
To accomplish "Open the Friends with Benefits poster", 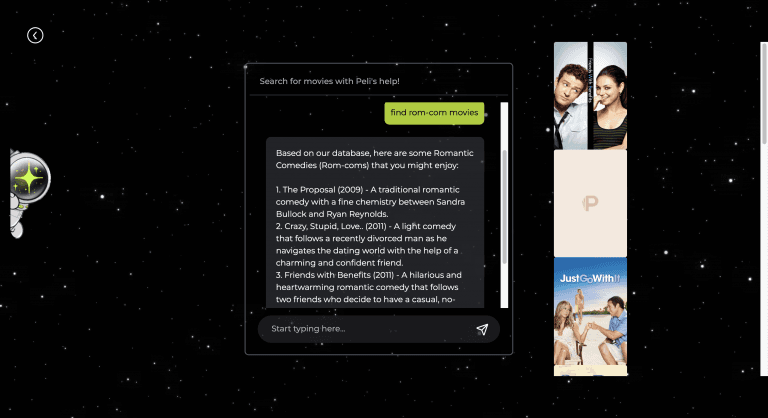I will coord(590,96).
